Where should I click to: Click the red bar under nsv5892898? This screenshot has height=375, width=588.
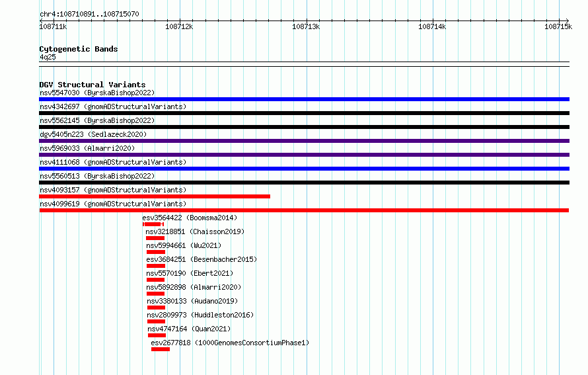click(156, 294)
